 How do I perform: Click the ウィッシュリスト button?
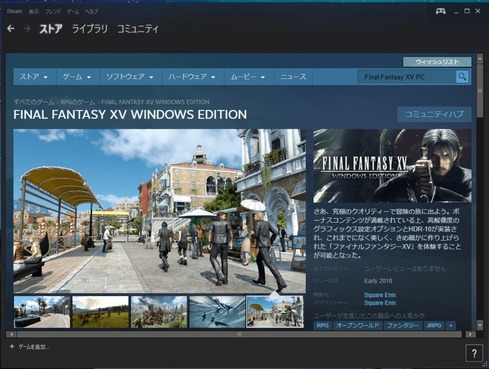[x=437, y=62]
